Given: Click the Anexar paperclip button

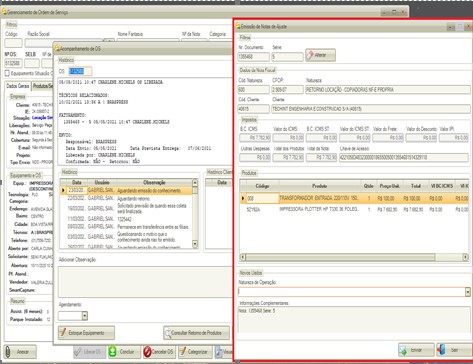Looking at the screenshot, I should 20,352.
